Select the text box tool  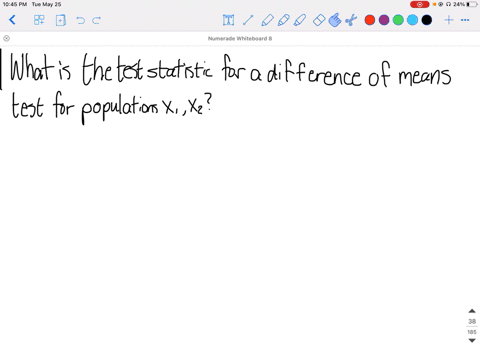click(228, 20)
